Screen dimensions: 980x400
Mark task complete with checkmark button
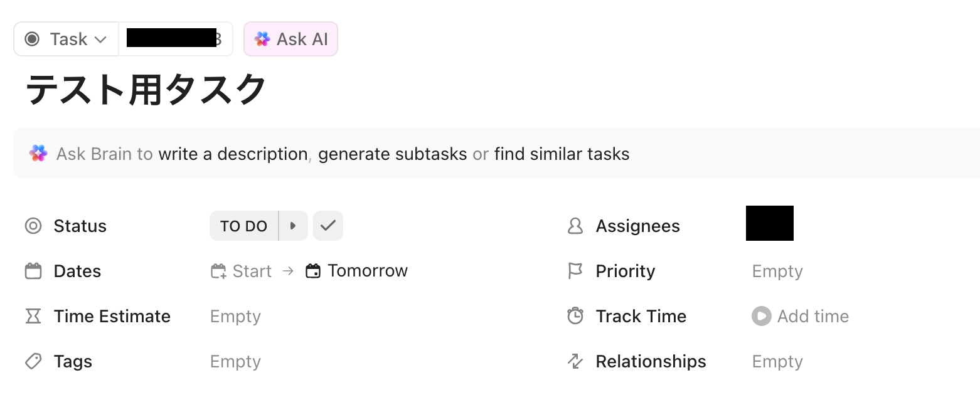[328, 226]
